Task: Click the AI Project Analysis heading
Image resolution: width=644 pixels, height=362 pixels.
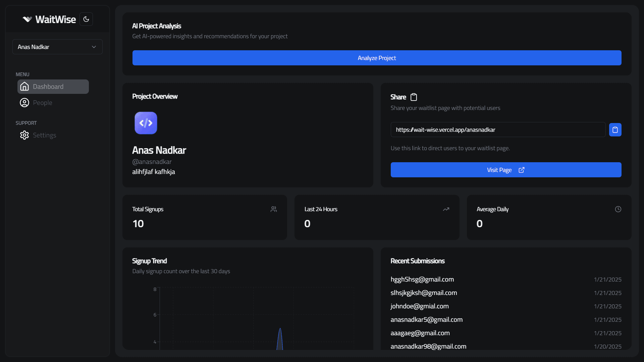Action: (157, 26)
